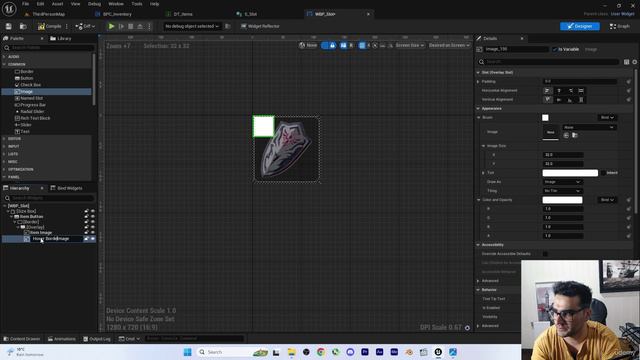Image resolution: width=640 pixels, height=360 pixels.
Task: Set vertical alignment to top
Action: pos(547,100)
